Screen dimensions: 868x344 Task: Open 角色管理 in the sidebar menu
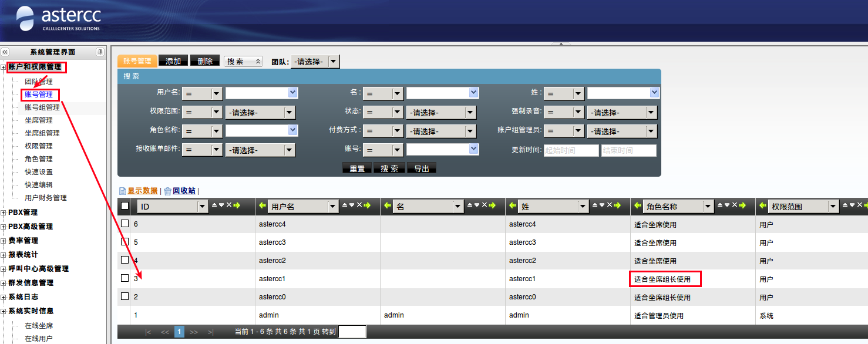39,159
